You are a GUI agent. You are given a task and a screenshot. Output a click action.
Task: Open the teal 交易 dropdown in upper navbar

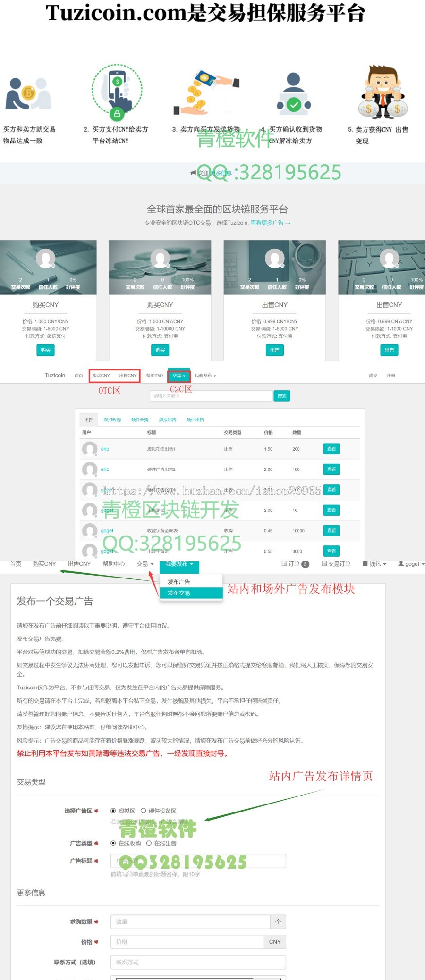click(179, 376)
